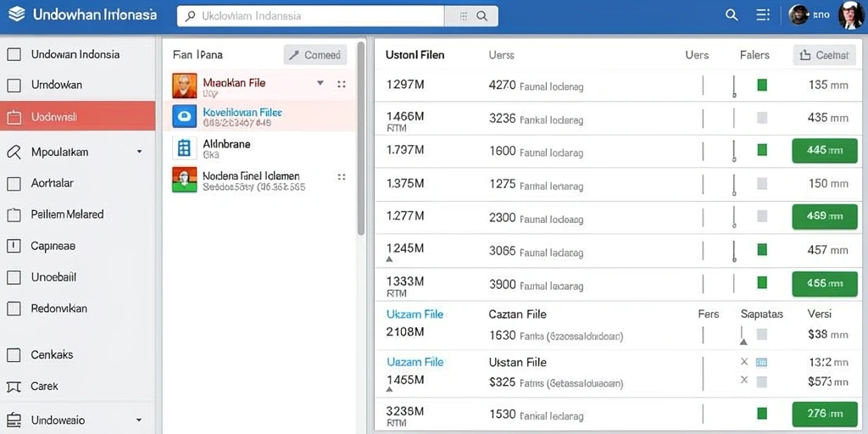Click the user profile avatar at top right
This screenshot has height=434, width=868.
(850, 15)
